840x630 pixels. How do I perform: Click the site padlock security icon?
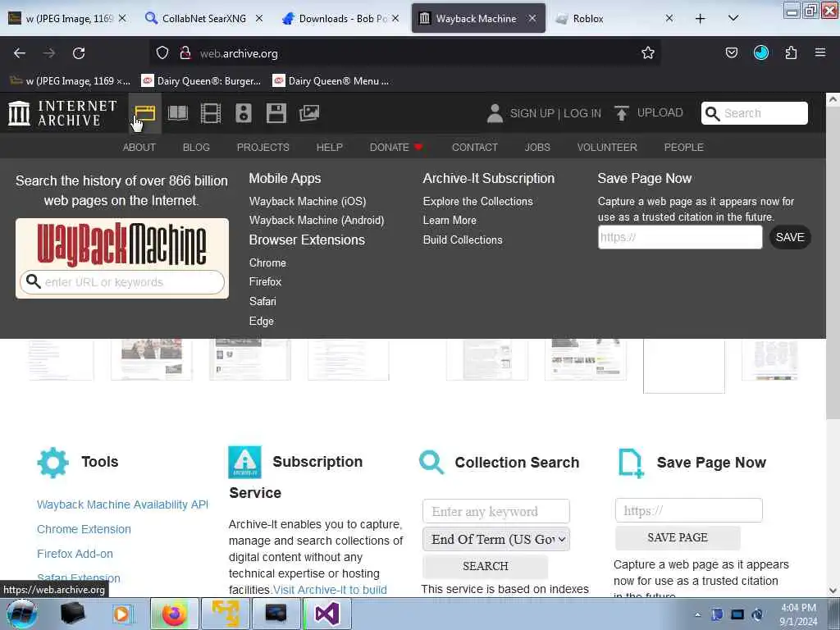tap(185, 53)
